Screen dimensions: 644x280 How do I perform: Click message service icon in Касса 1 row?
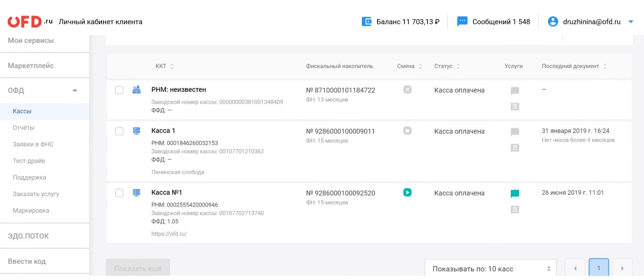[x=515, y=132]
